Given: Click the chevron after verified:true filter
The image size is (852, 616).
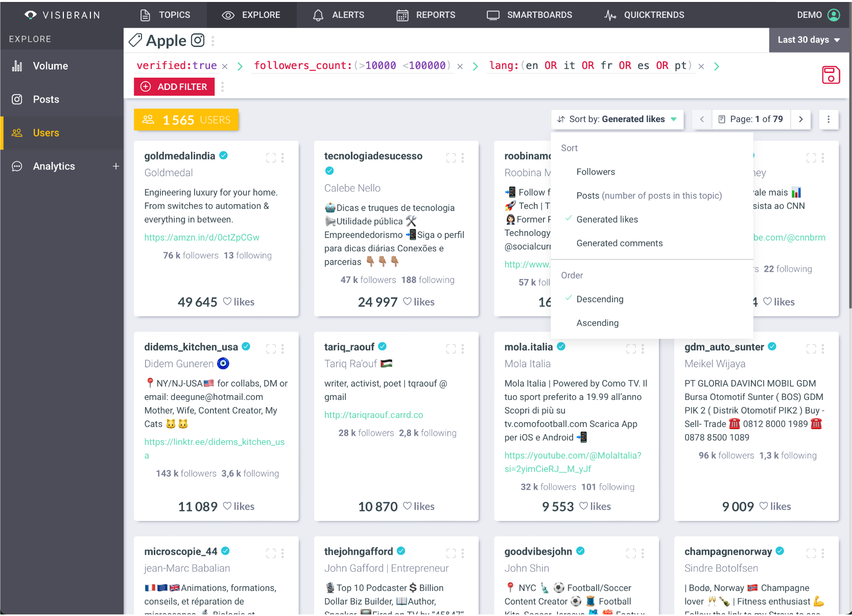Looking at the screenshot, I should click(x=240, y=66).
